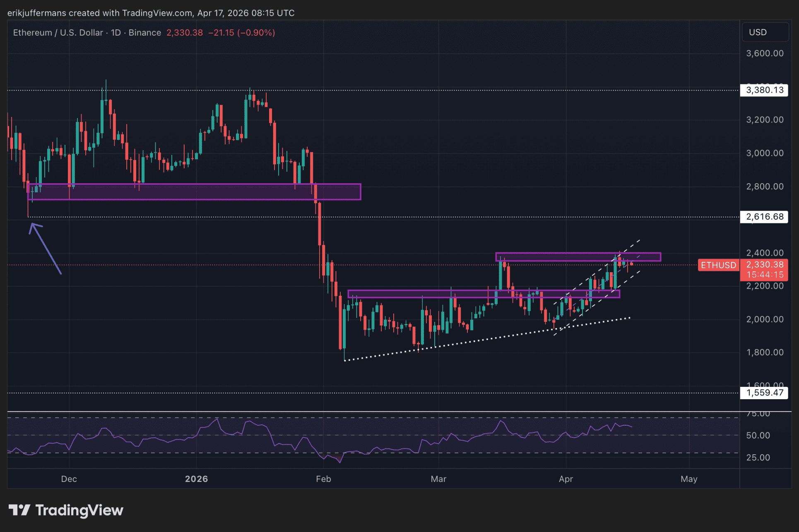Click the 2026 year marker on time axis

coord(196,479)
